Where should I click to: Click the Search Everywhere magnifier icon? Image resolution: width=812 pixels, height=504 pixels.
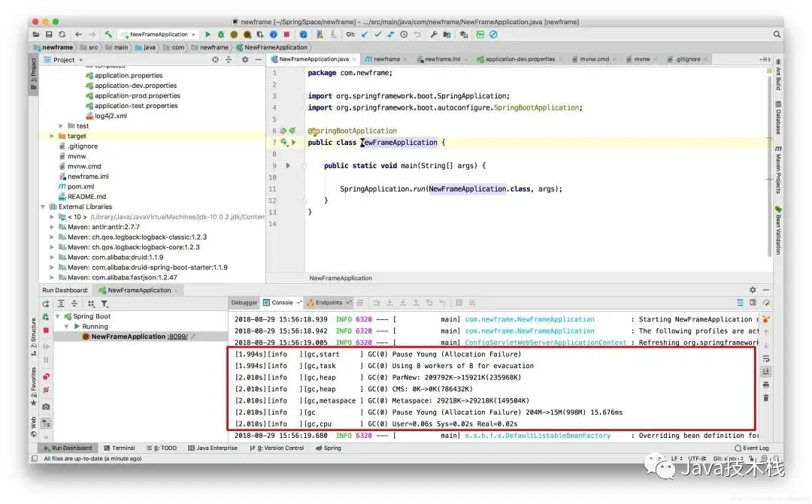[x=777, y=34]
